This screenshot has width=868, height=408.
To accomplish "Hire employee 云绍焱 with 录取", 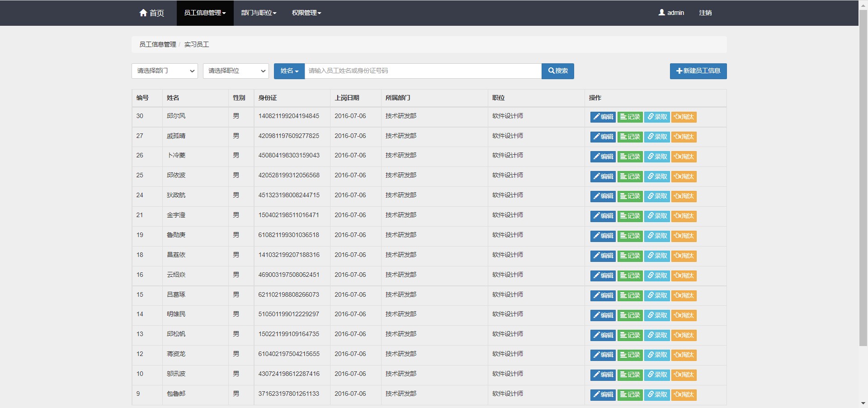I will click(x=657, y=275).
